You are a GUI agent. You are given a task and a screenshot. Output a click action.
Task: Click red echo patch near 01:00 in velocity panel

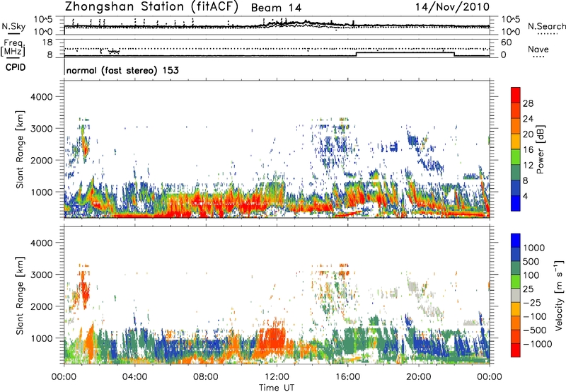click(x=85, y=292)
